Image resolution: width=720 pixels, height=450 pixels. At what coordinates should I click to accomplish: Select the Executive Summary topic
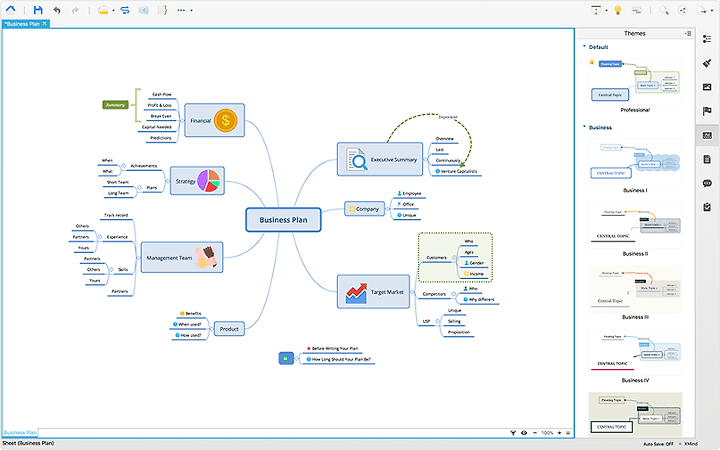tap(380, 159)
